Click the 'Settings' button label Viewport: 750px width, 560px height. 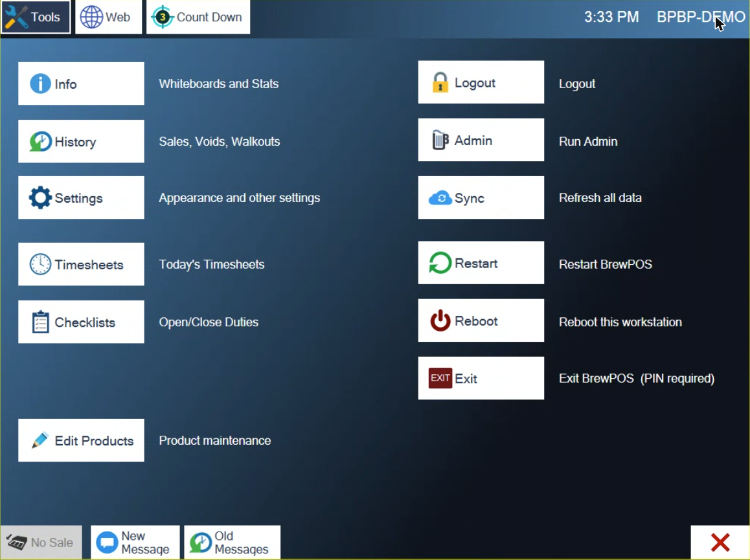click(78, 199)
